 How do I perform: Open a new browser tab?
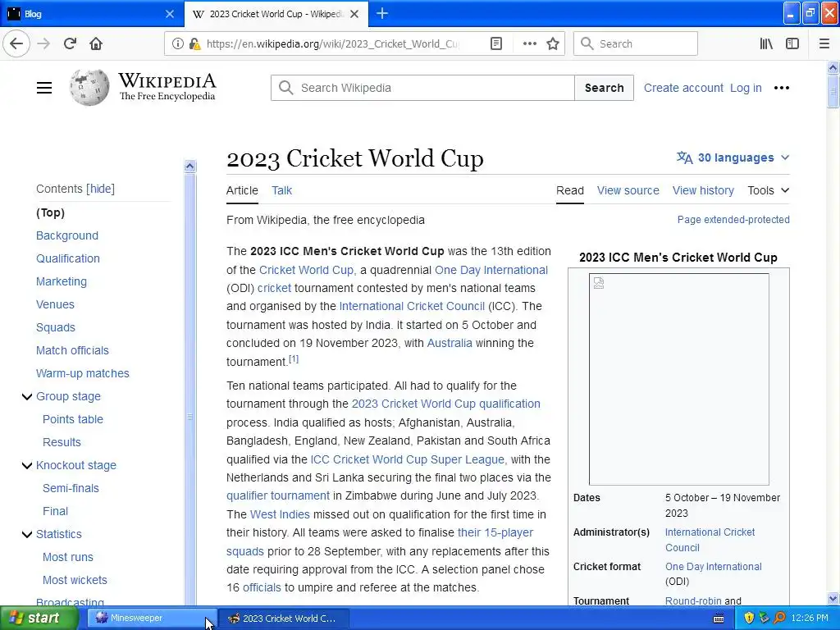point(382,14)
